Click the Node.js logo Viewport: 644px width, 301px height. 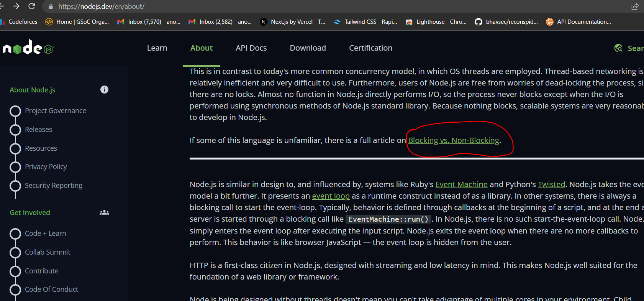coord(28,48)
